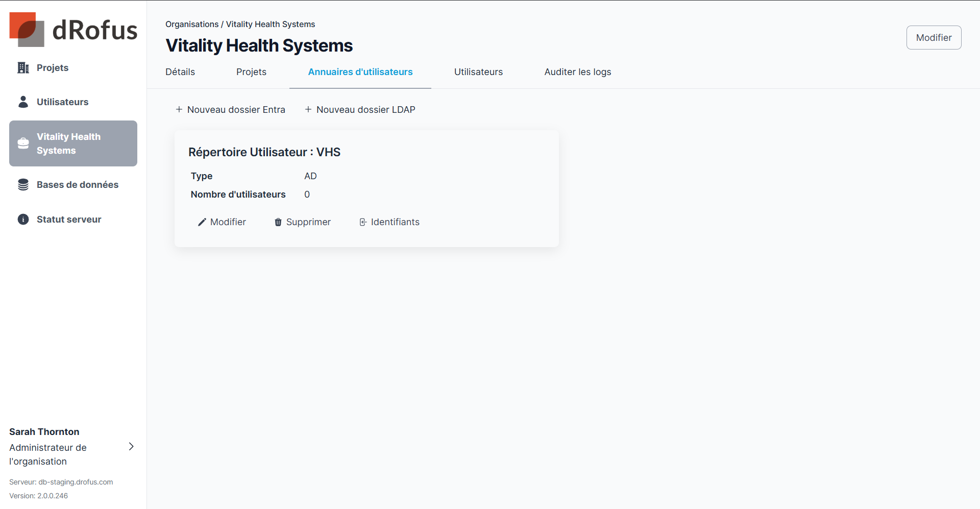Follow the Organisations breadcrumb link

192,25
